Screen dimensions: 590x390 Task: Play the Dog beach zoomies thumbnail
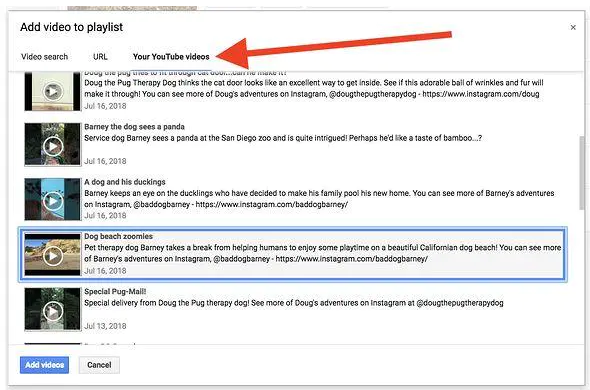[53, 254]
